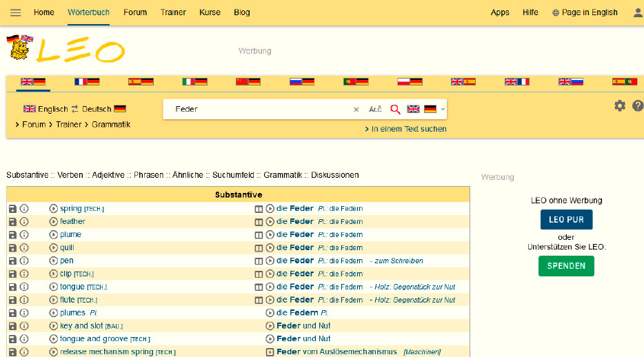
Task: Click 'Feder vom Auslösemechanismus' text
Action: point(336,351)
